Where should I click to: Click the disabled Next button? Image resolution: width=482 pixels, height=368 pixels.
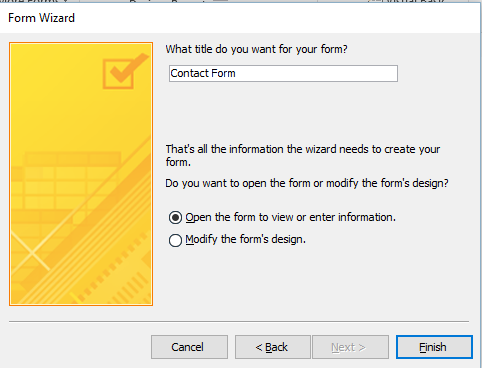coord(350,347)
